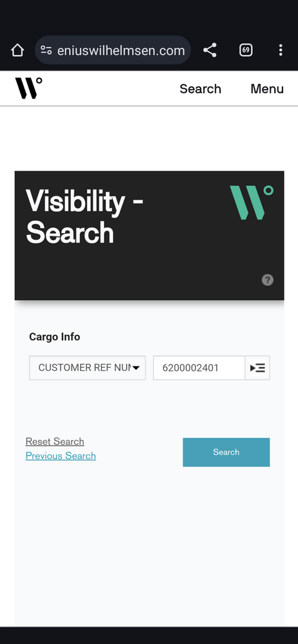Tap the eniuswilhelmsen.com address text

pyautogui.click(x=121, y=50)
